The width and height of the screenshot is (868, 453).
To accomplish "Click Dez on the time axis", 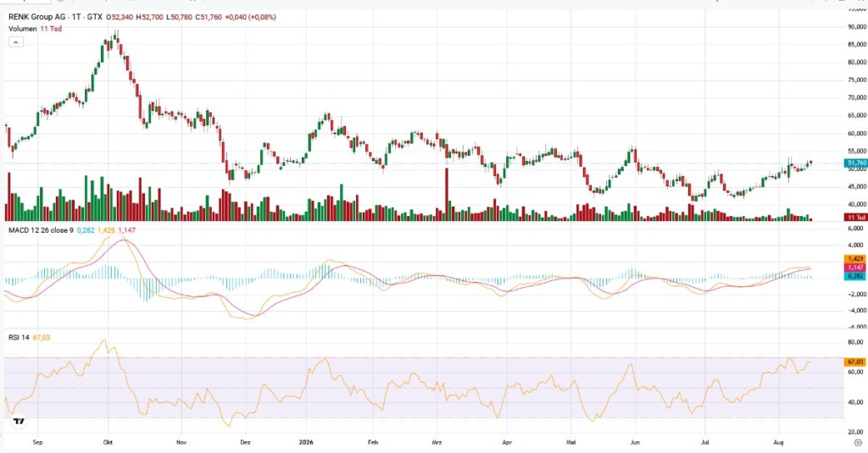I will click(x=245, y=443).
